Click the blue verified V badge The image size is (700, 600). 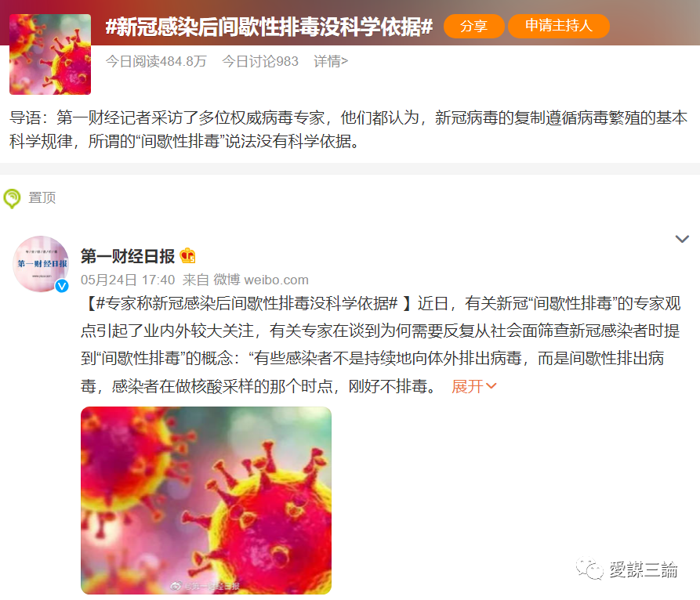click(62, 285)
